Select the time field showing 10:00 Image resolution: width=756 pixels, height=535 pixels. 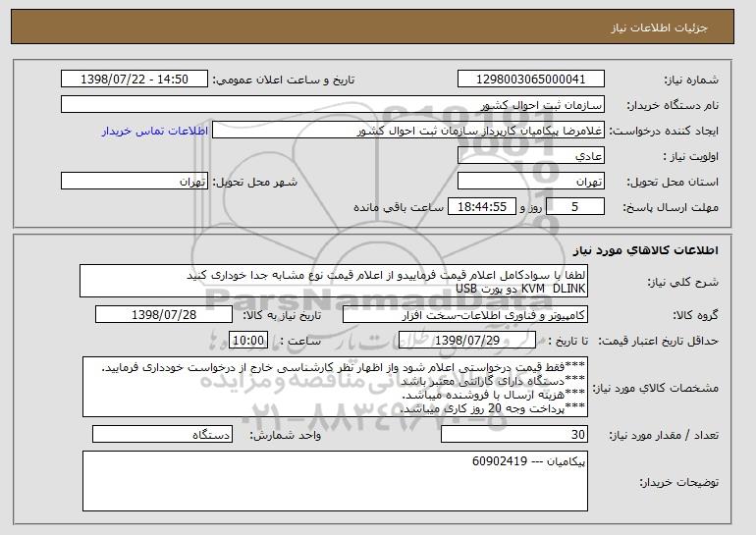(x=248, y=341)
